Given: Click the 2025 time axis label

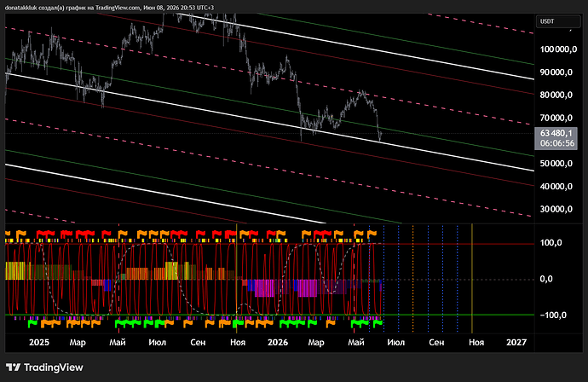Looking at the screenshot, I should 39,342.
